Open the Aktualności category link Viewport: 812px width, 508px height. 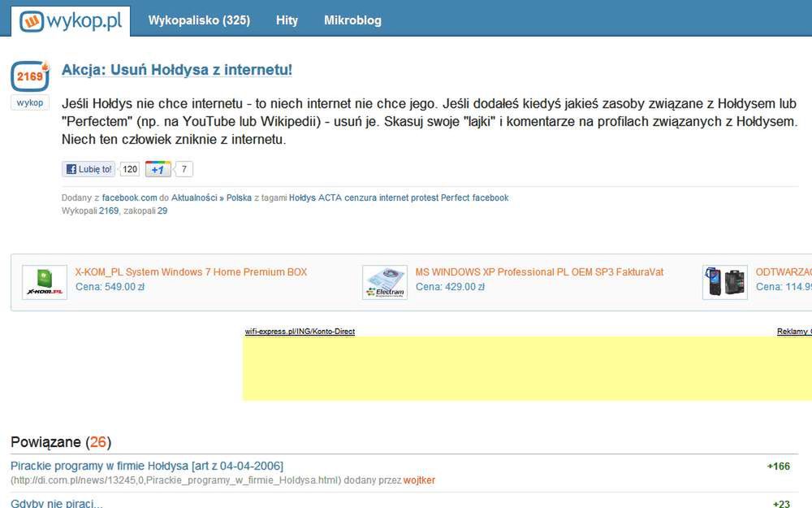(194, 198)
